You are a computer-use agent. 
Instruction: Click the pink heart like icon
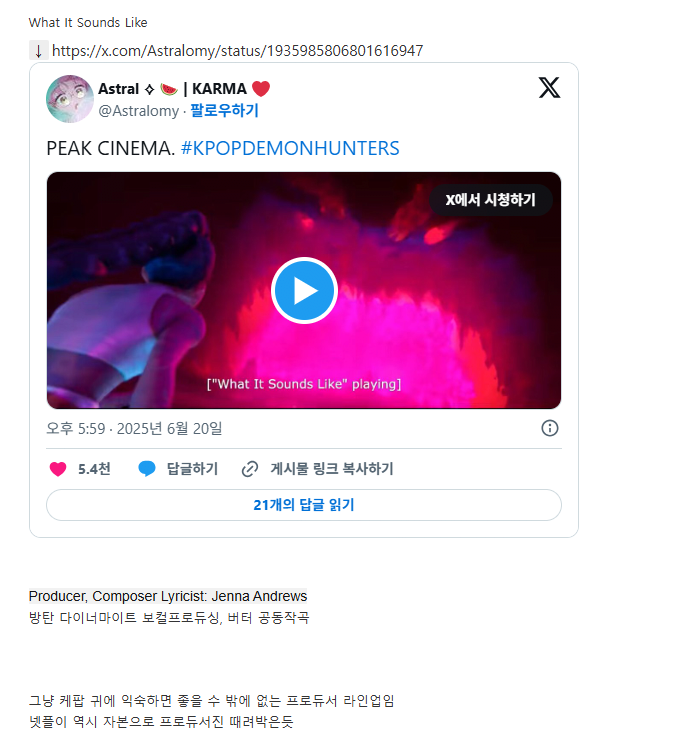click(58, 469)
